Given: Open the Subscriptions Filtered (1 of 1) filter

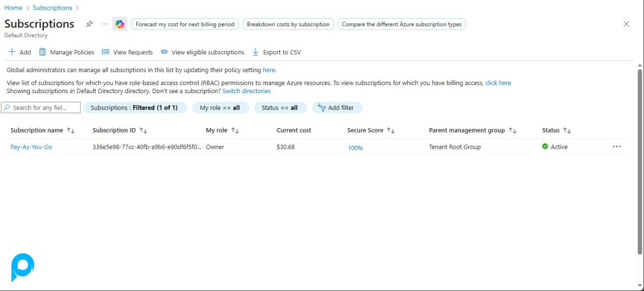Looking at the screenshot, I should point(135,107).
